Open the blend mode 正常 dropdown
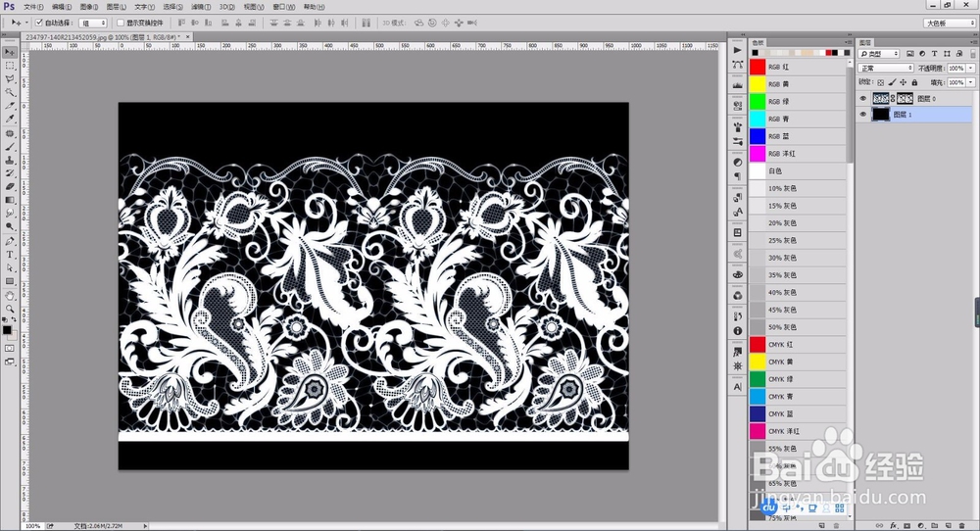 coord(886,69)
